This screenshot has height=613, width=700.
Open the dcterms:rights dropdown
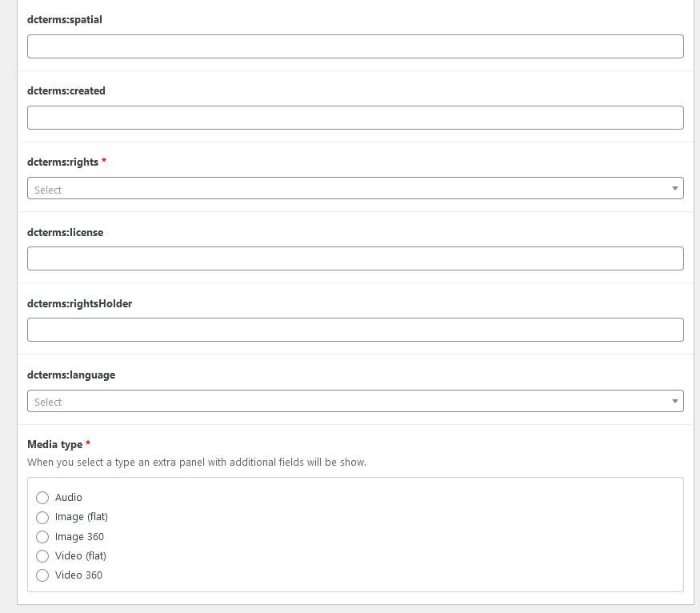[355, 188]
